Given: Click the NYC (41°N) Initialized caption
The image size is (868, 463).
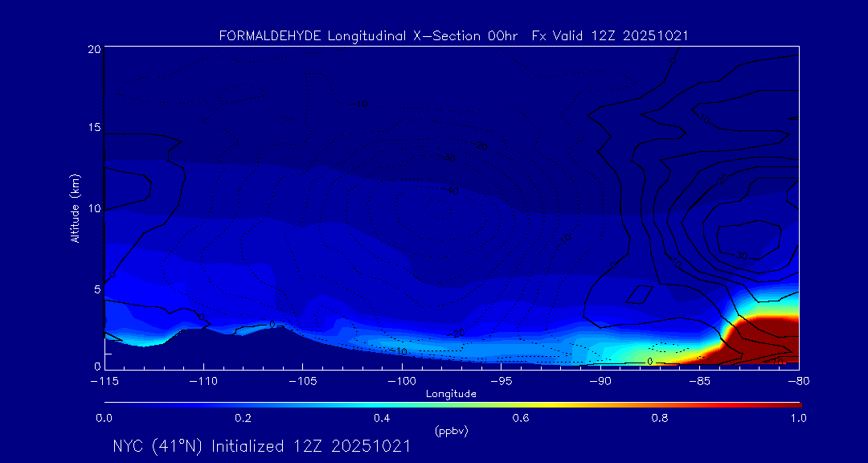Looking at the screenshot, I should 261,446.
